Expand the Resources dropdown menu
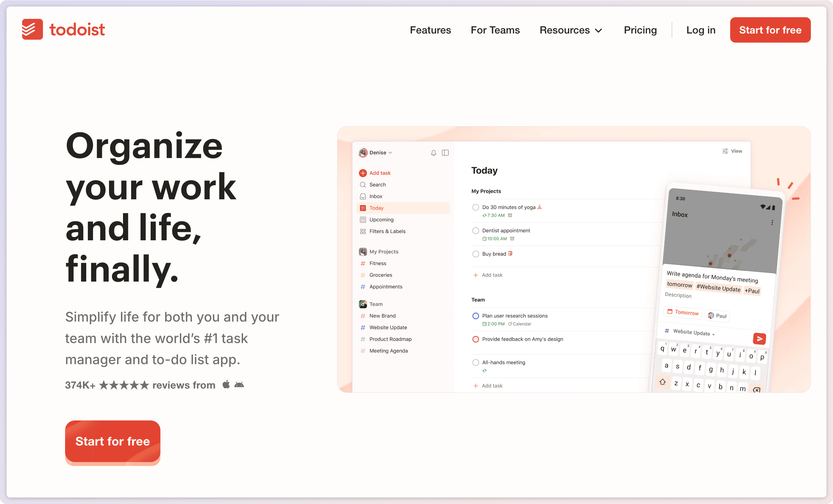 tap(571, 30)
